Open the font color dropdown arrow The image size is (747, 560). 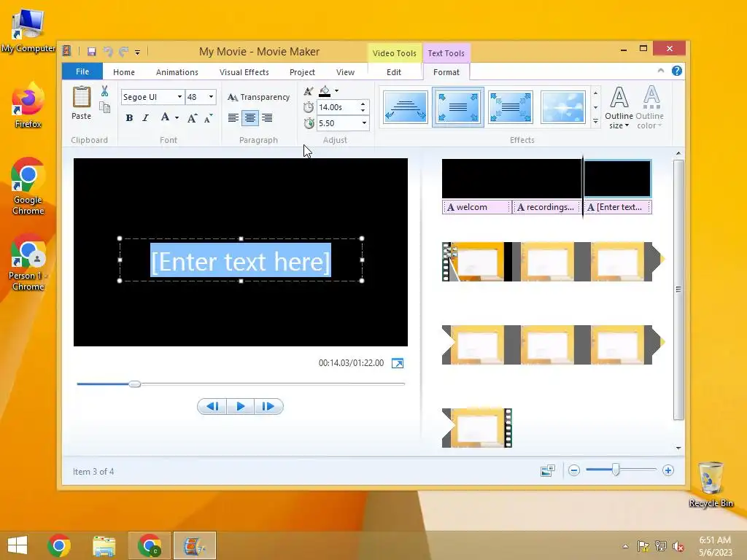177,117
